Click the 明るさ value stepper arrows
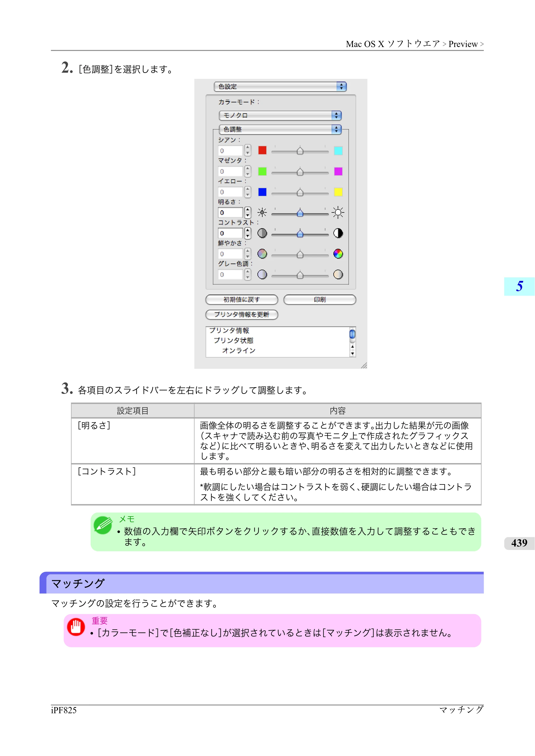The width and height of the screenshot is (535, 756). (248, 213)
